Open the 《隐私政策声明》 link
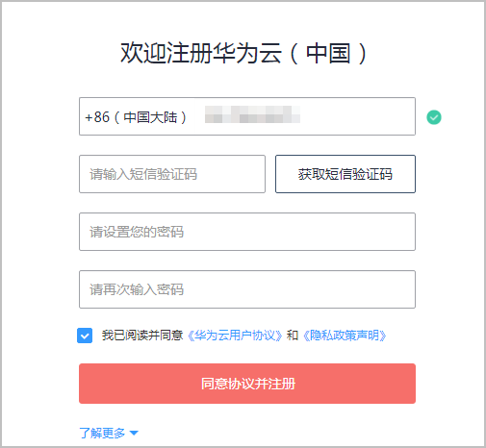This screenshot has height=448, width=486. click(x=345, y=336)
